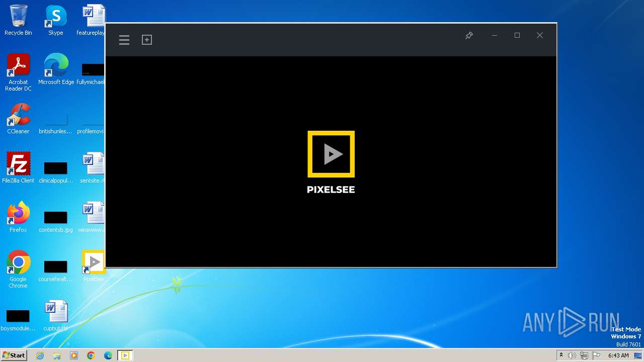This screenshot has height=362, width=644.
Task: Maximize the PixelSee window
Action: (x=517, y=35)
